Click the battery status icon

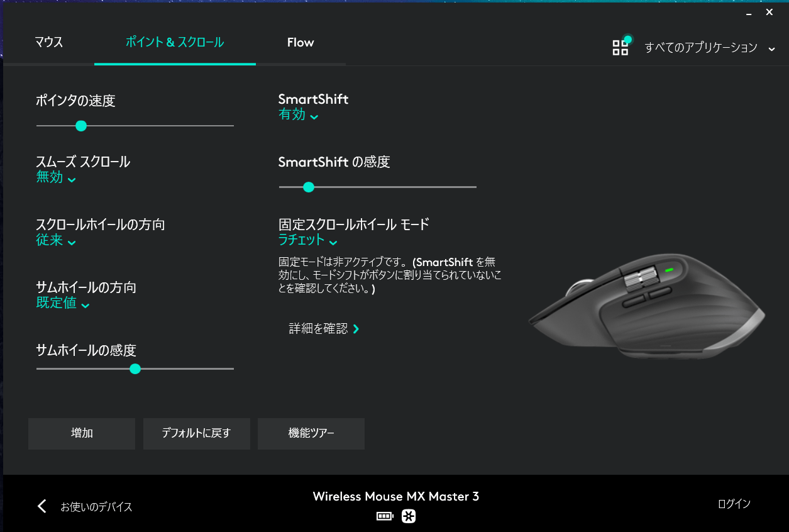click(385, 517)
